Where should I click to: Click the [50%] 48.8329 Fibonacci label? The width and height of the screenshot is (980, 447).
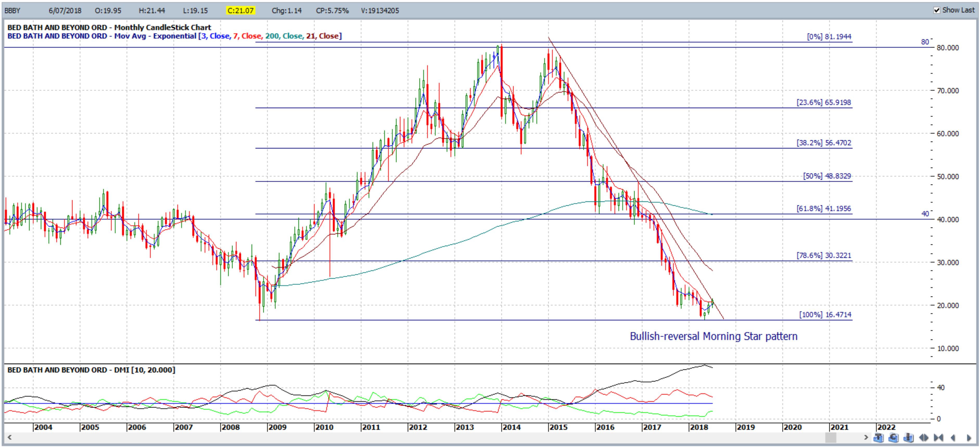827,176
